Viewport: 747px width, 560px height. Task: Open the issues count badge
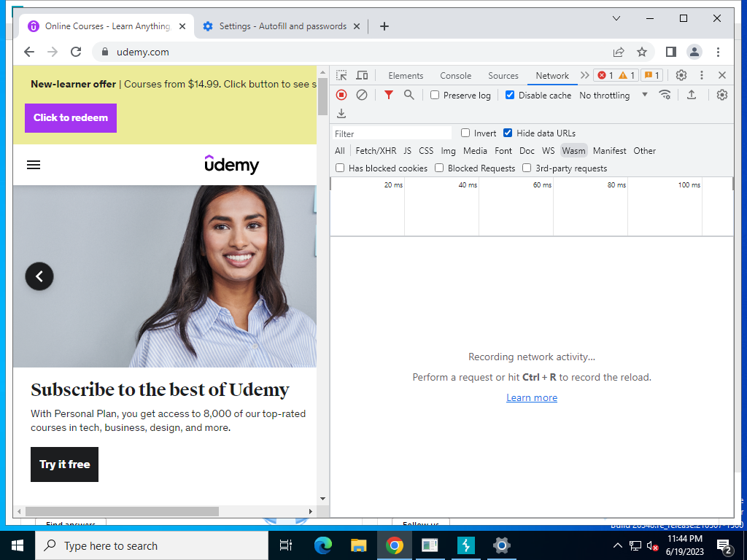pyautogui.click(x=651, y=75)
